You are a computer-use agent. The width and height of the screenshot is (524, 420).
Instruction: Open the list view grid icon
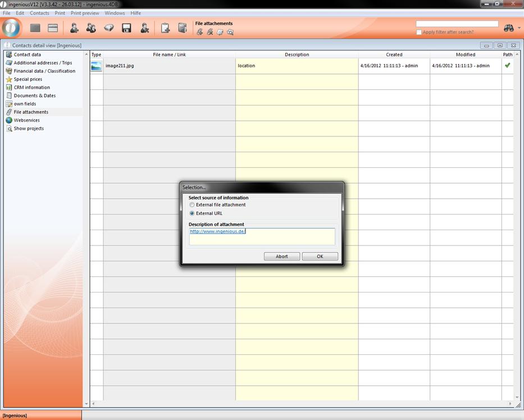35,28
